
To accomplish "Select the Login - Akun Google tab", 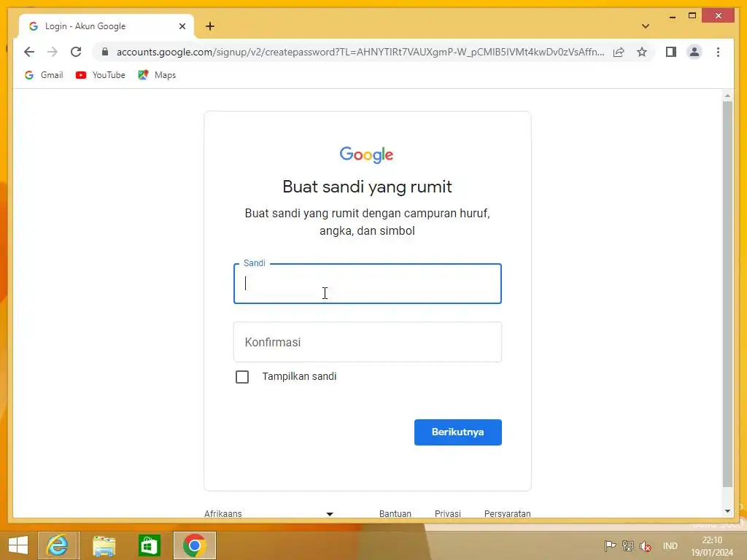I will coord(107,26).
